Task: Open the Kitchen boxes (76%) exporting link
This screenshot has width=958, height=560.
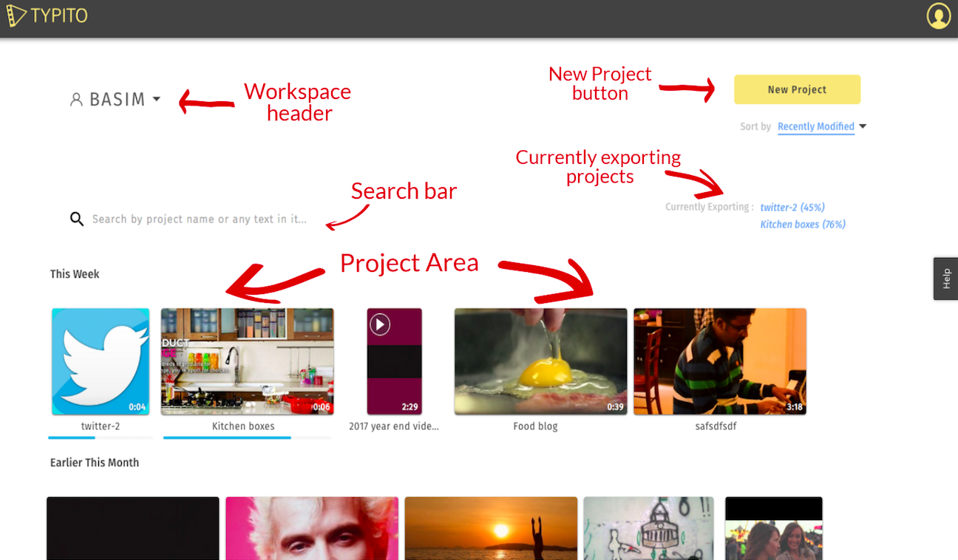Action: [x=803, y=225]
